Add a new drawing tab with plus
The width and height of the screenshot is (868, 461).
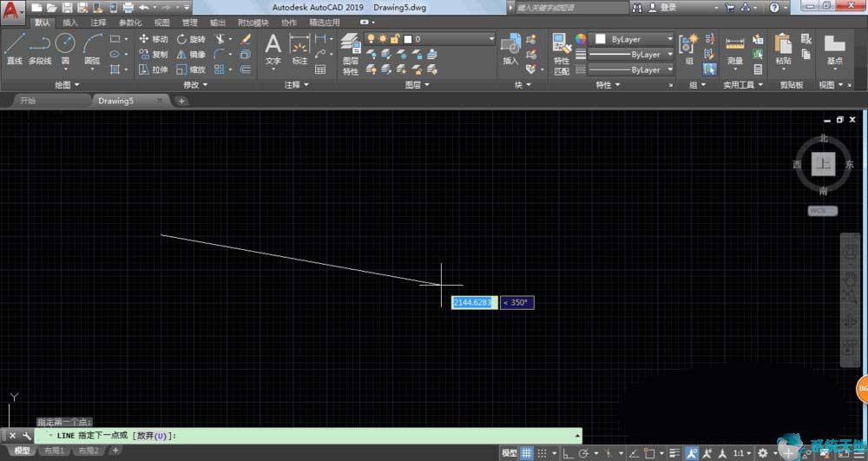click(181, 101)
